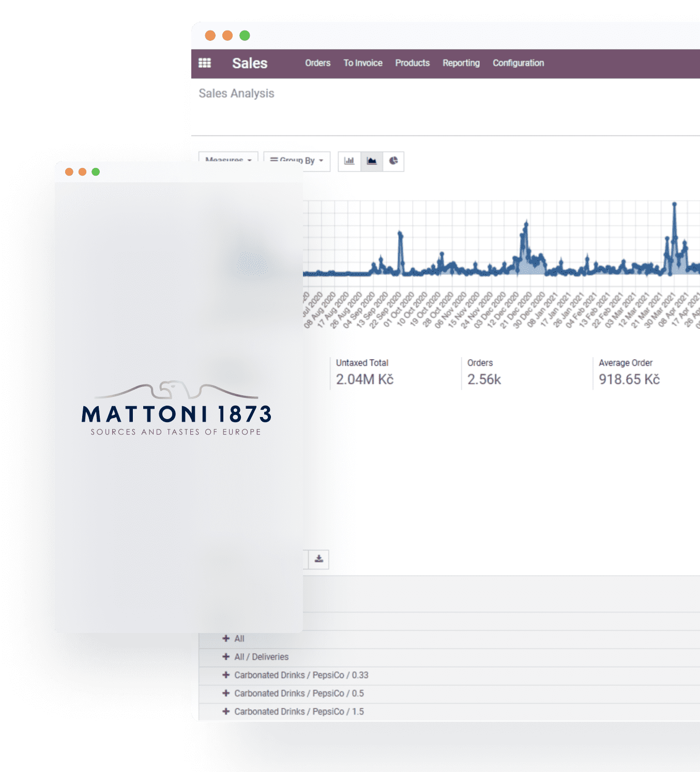
Task: Open the Configuration menu
Action: 518,63
